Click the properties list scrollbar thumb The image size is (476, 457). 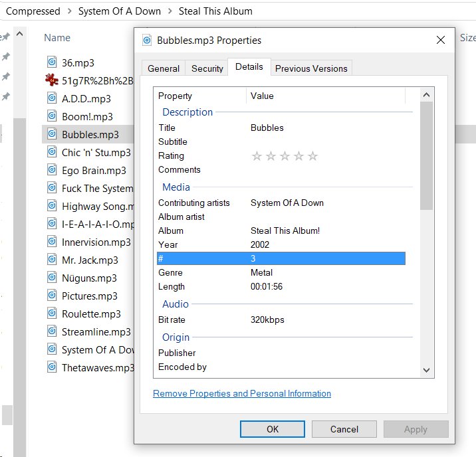click(426, 155)
